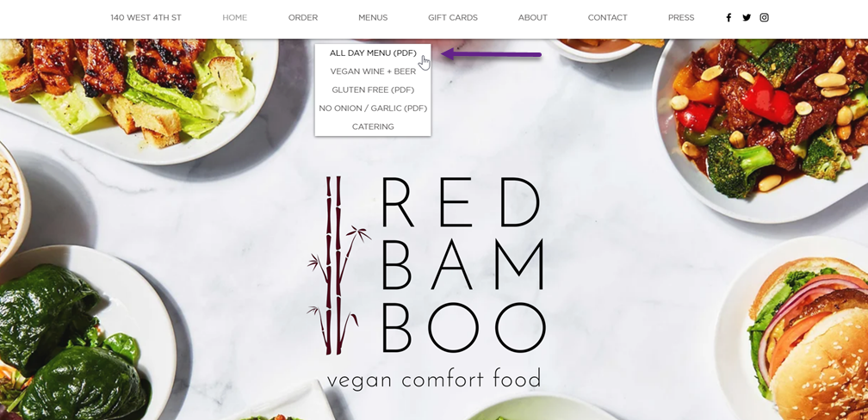Image resolution: width=868 pixels, height=420 pixels.
Task: Visit the GIFT CARDS page
Action: click(453, 18)
